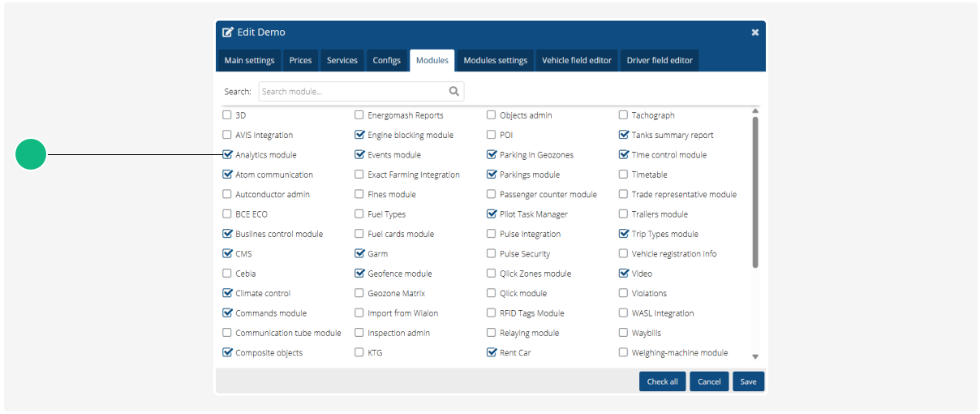The width and height of the screenshot is (980, 414).
Task: Disable the Events module checkbox
Action: click(359, 154)
